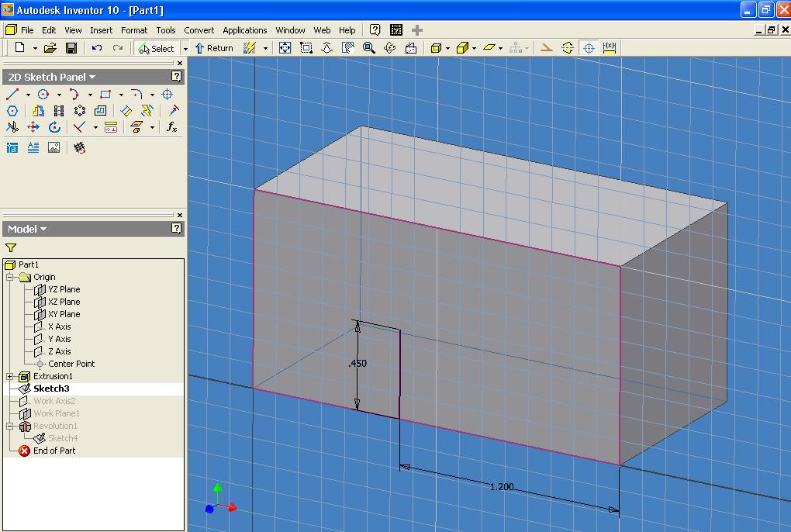Viewport: 791px width, 532px height.
Task: Click the Insert Image tool
Action: pos(54,148)
